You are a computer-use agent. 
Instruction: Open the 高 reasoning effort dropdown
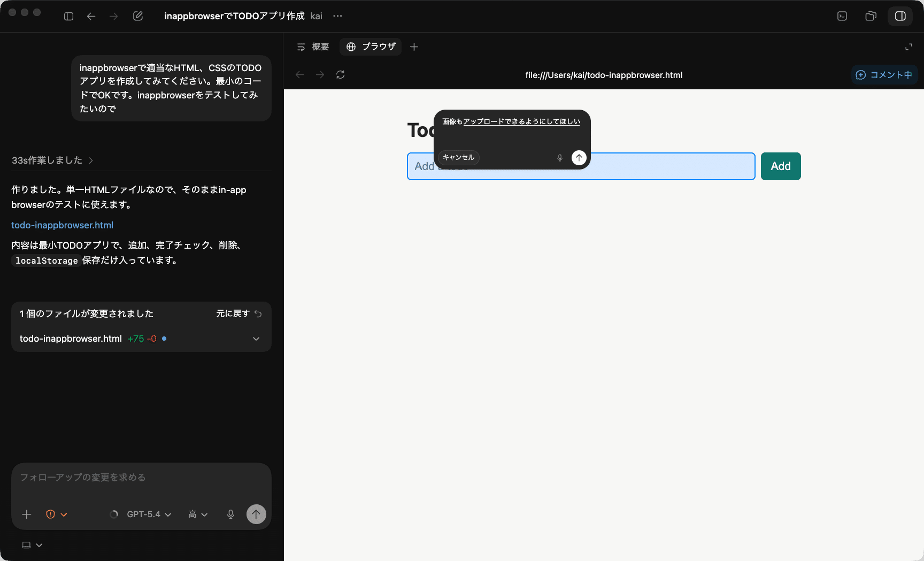coord(197,514)
